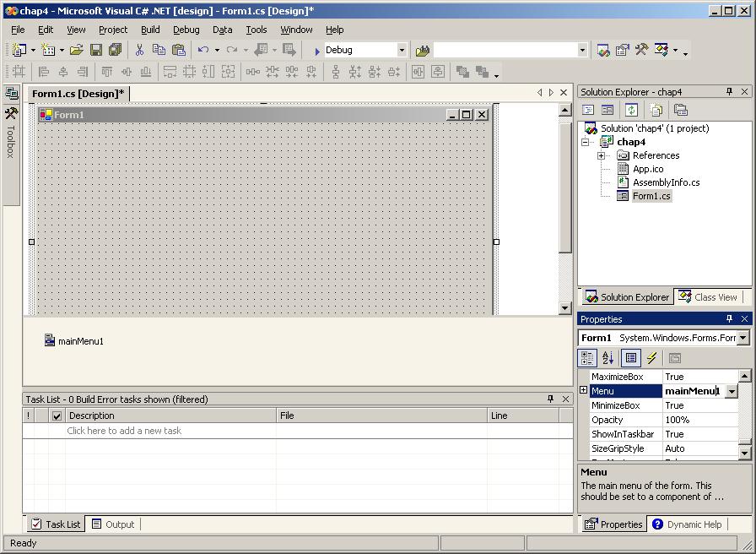Select Form1.cs in Solution Explorer
The width and height of the screenshot is (756, 554).
pyautogui.click(x=651, y=196)
